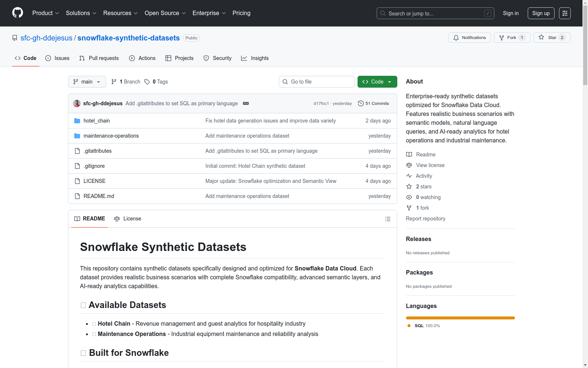588x368 pixels.
Task: Switch to the License tab in README panel
Action: click(128, 219)
